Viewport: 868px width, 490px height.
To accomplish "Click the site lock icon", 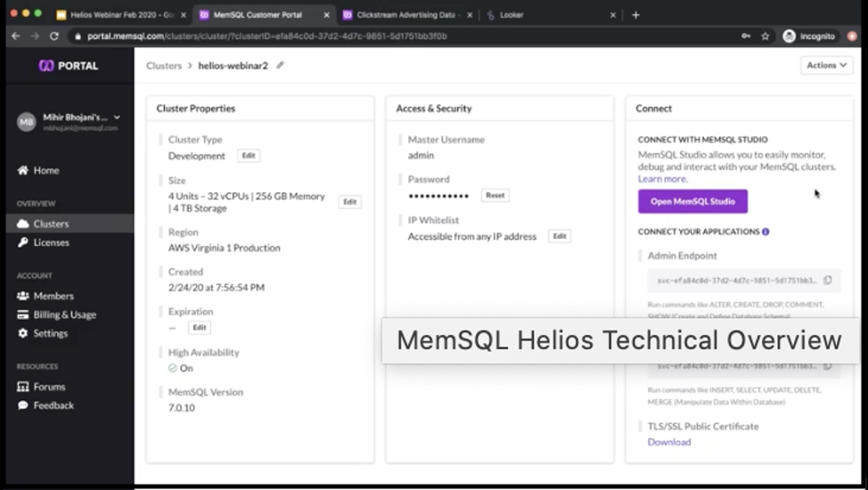I will click(78, 36).
